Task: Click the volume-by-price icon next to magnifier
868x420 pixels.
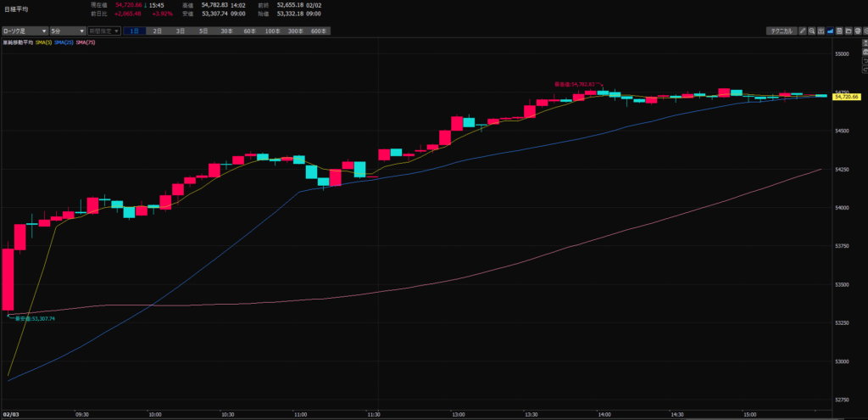Action: click(x=821, y=31)
